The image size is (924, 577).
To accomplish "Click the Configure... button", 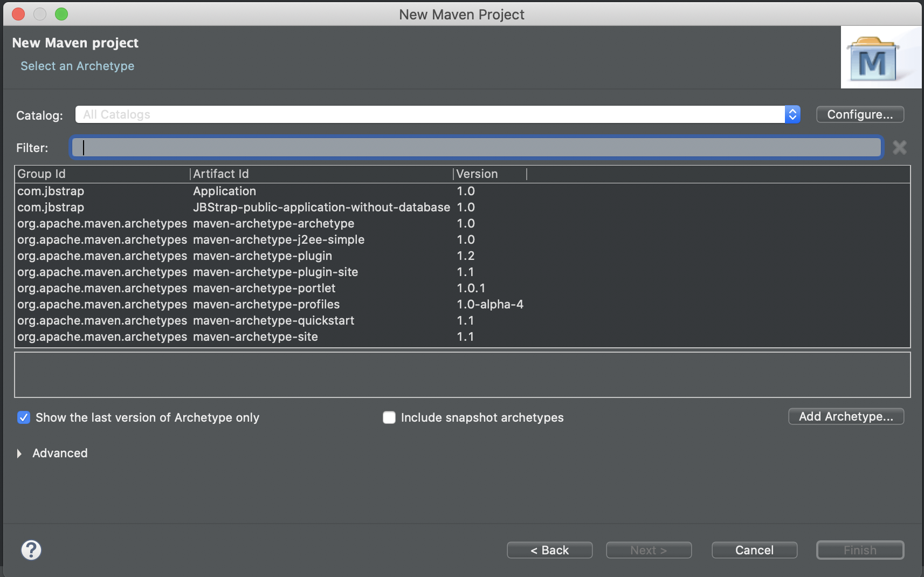I will (860, 114).
